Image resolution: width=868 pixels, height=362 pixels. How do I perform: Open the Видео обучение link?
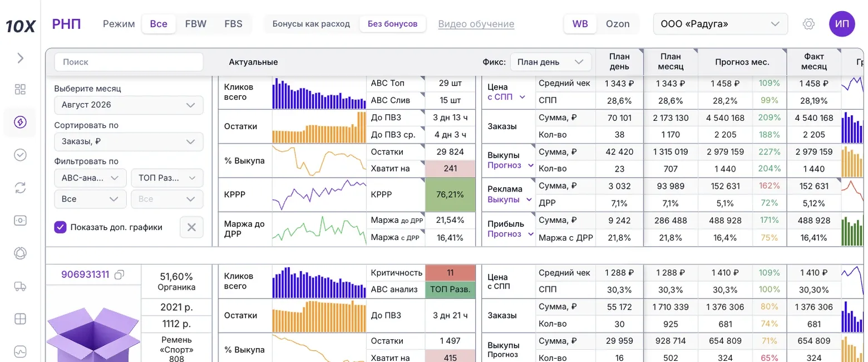point(476,24)
